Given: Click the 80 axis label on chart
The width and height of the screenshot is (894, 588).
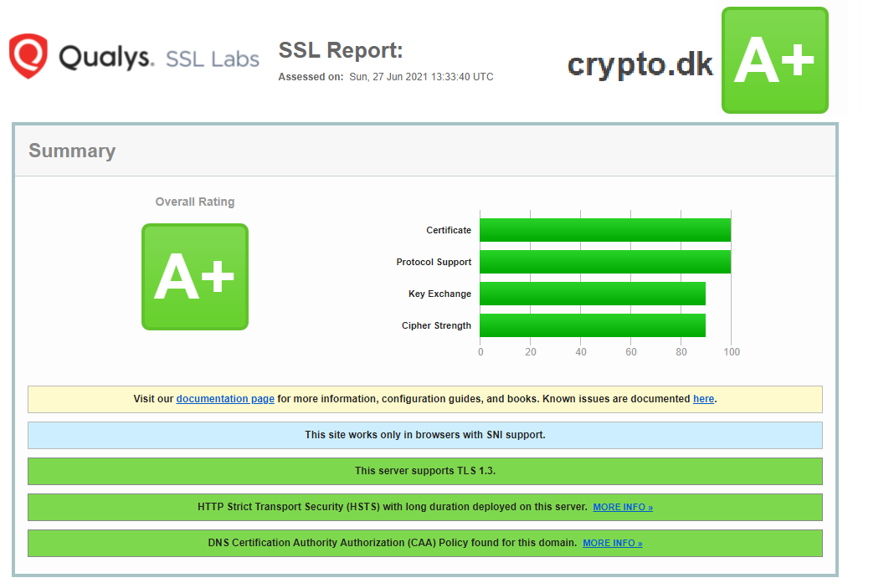Looking at the screenshot, I should (x=681, y=352).
